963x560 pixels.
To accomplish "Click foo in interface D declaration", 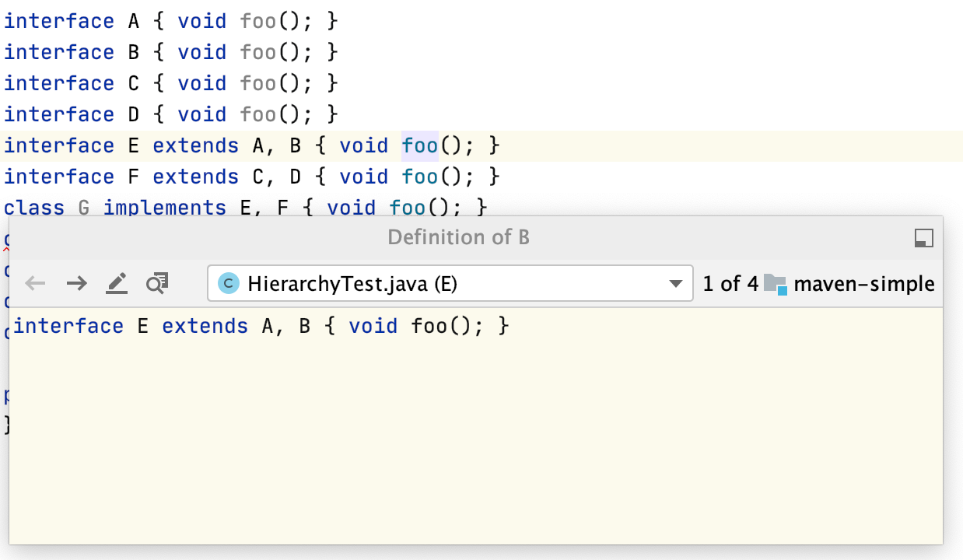I will click(x=258, y=114).
